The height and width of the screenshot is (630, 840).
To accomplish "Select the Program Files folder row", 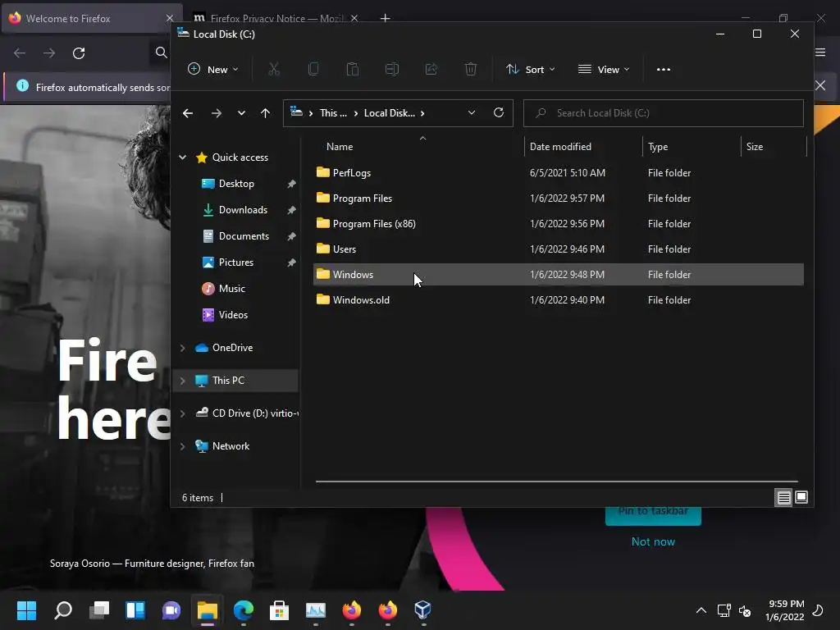I will click(x=558, y=199).
